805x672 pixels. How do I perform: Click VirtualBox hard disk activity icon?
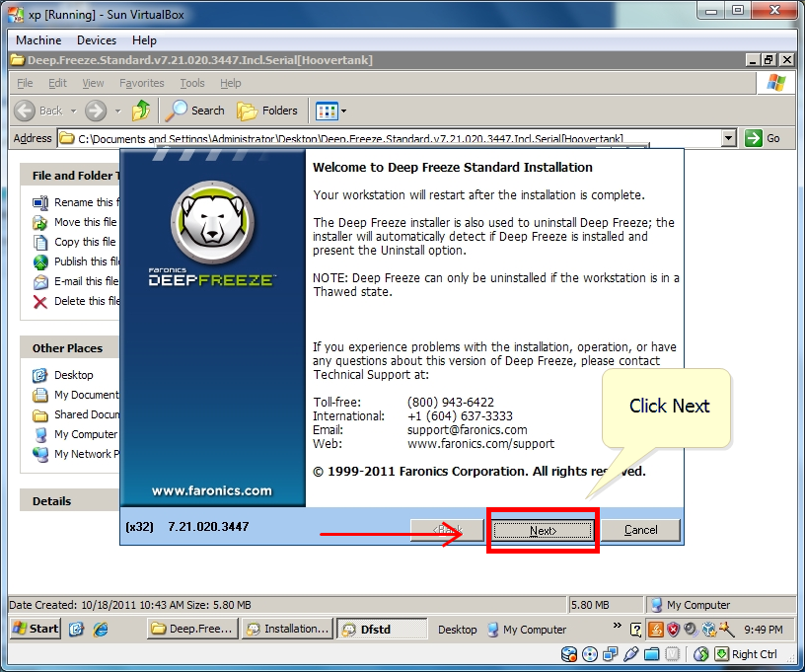point(569,654)
